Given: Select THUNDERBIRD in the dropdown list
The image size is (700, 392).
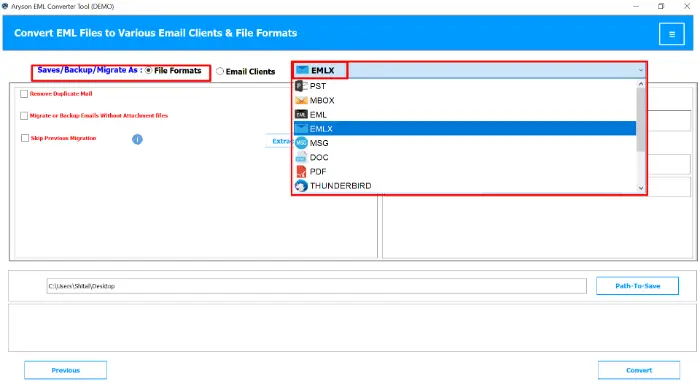Looking at the screenshot, I should pyautogui.click(x=465, y=186).
